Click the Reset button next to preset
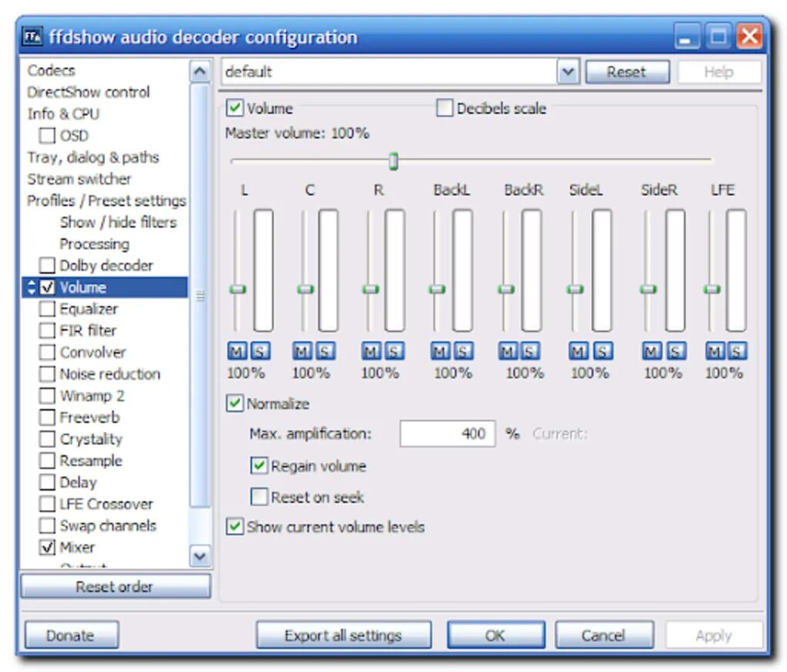Viewport: 787px width, 672px height. [627, 72]
